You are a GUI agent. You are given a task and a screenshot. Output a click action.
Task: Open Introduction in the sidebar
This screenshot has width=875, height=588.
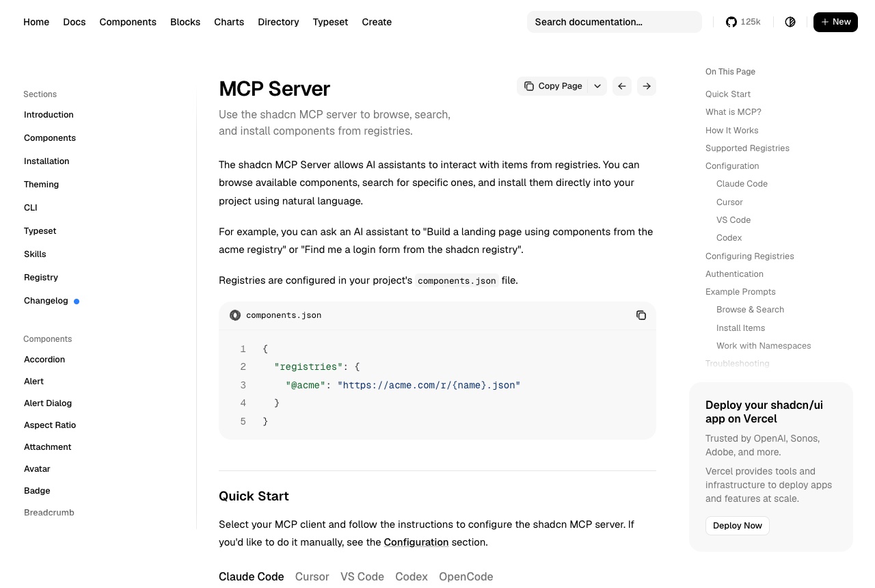(49, 115)
